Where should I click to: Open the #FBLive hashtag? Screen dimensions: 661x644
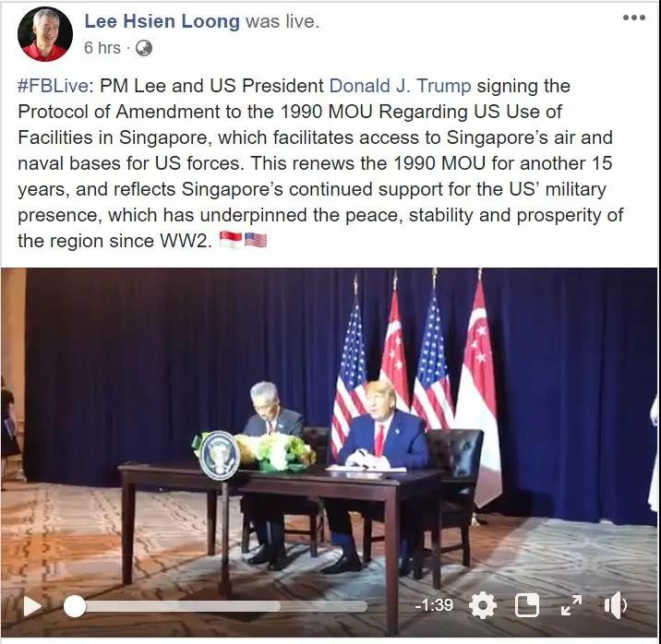(54, 86)
